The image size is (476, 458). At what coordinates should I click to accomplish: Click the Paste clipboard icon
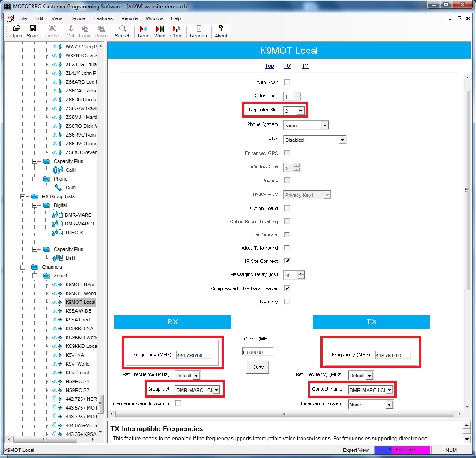(101, 29)
